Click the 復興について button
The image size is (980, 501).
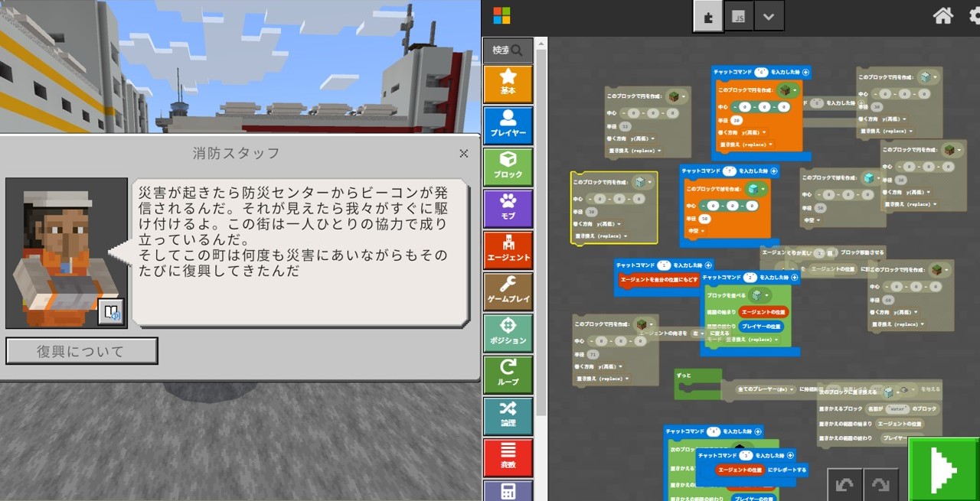coord(81,351)
